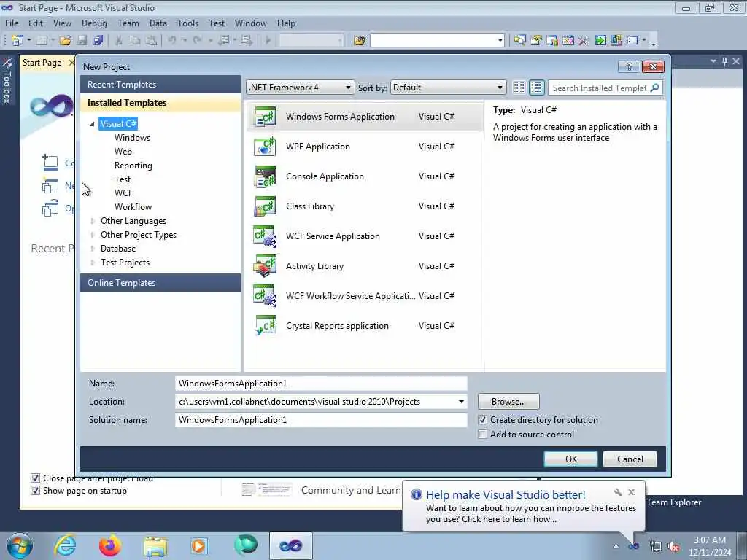Toggle Close page after project load checkbox

pos(35,478)
